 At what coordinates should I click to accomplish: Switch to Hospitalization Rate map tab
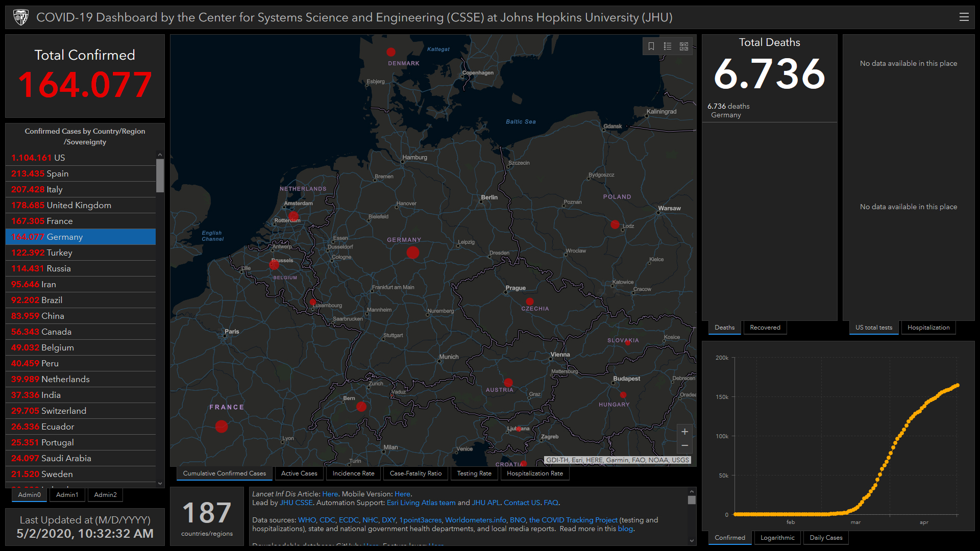(535, 473)
